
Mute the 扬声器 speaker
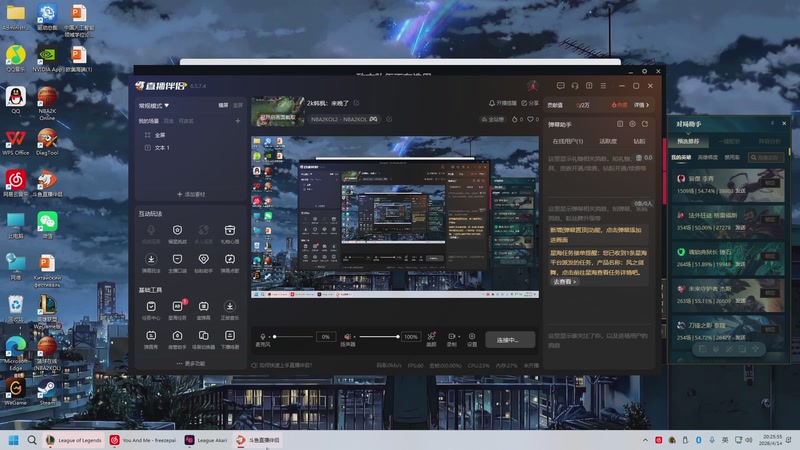[347, 337]
